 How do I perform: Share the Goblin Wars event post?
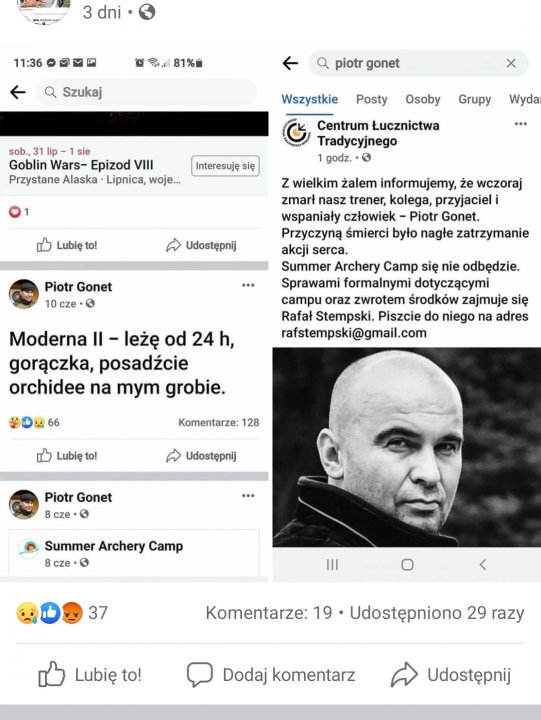(201, 245)
